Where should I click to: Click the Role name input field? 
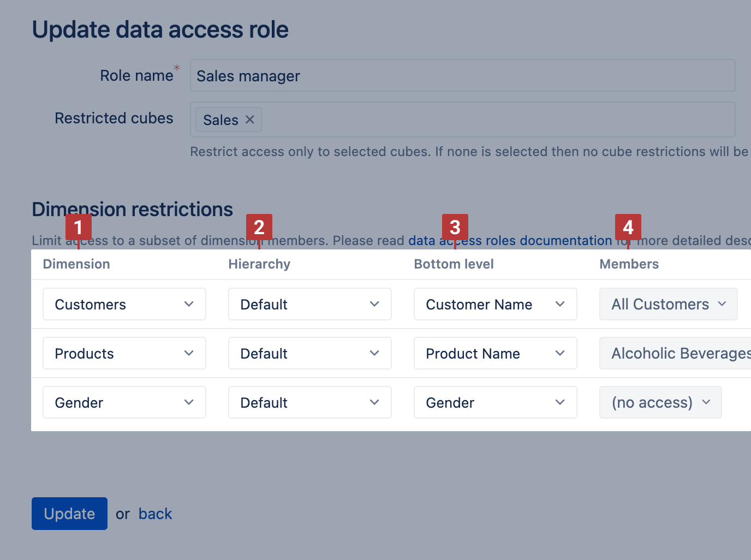tap(462, 75)
